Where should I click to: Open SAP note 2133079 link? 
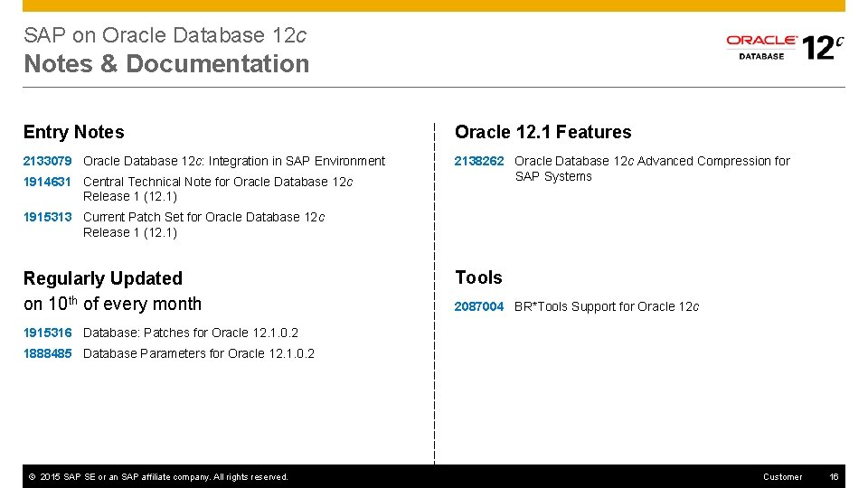[x=47, y=161]
